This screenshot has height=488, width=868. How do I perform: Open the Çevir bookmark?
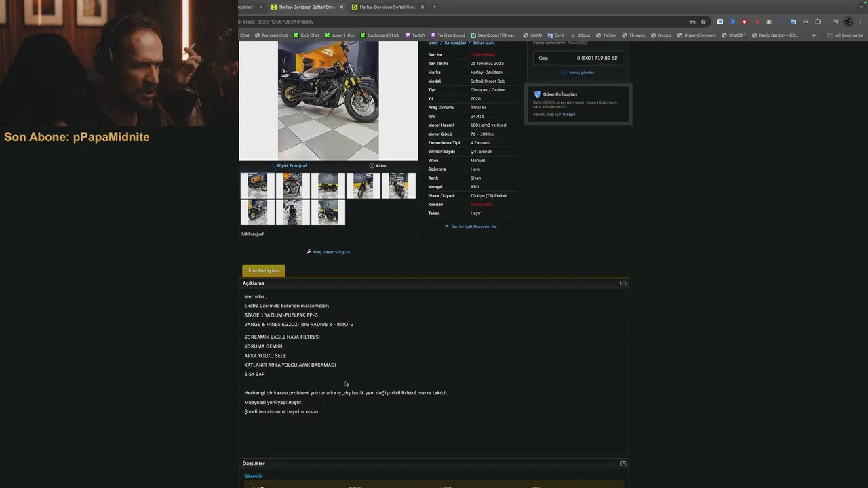click(556, 35)
